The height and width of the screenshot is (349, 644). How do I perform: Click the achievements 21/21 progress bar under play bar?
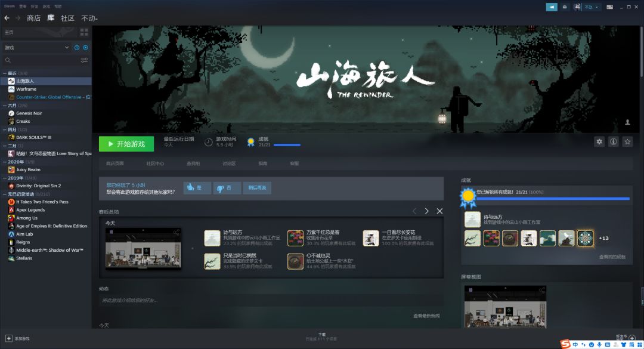click(x=287, y=145)
